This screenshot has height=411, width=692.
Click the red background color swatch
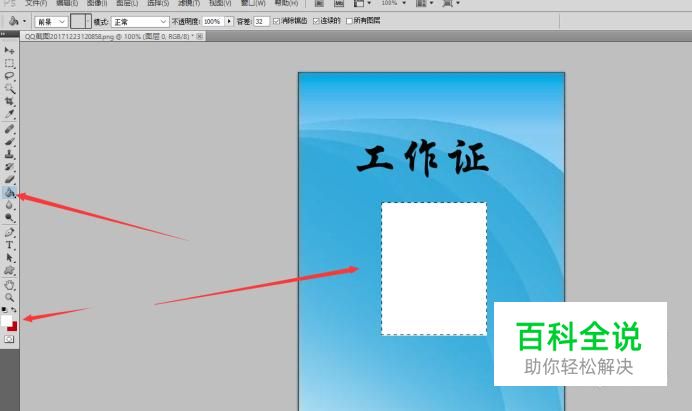14,327
